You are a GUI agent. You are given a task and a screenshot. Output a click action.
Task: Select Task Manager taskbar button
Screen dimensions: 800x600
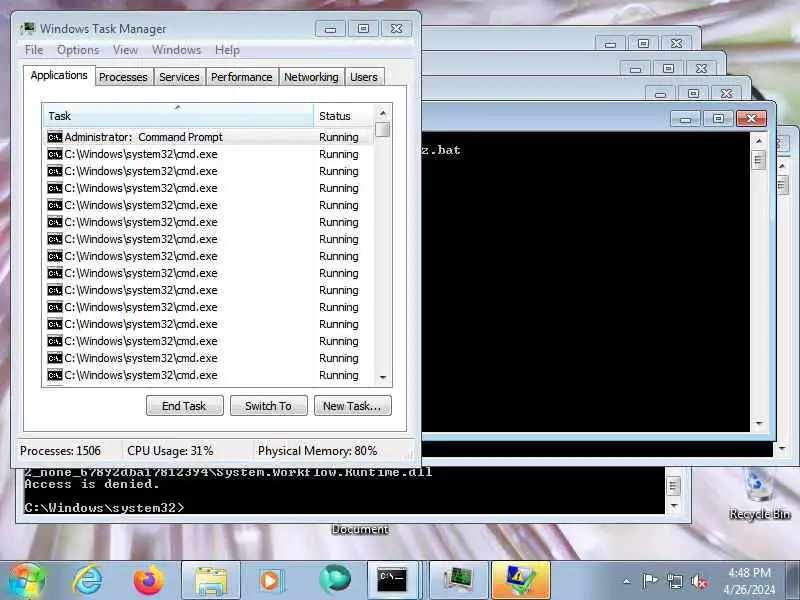tap(459, 580)
